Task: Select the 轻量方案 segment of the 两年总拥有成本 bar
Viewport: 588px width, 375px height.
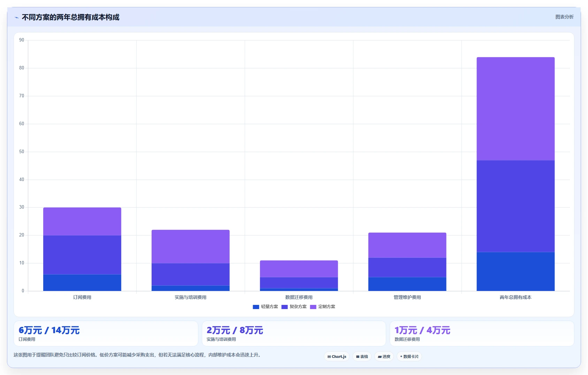Action: coord(516,271)
